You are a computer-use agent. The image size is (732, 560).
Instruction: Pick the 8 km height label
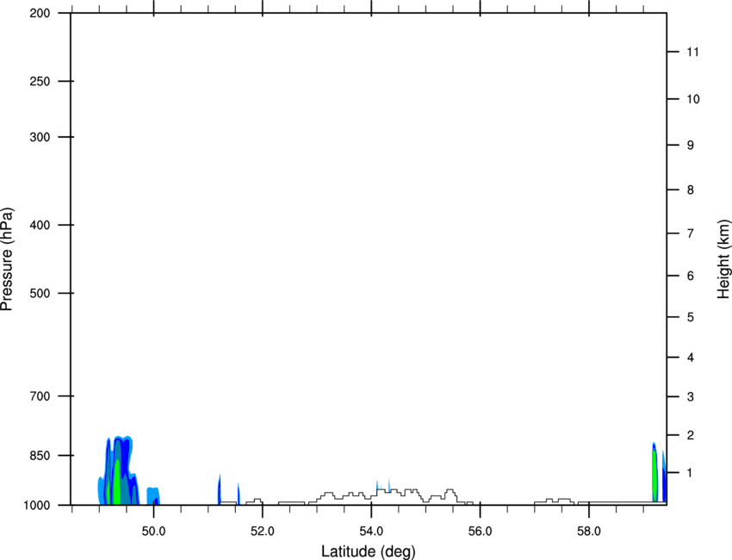pyautogui.click(x=691, y=190)
